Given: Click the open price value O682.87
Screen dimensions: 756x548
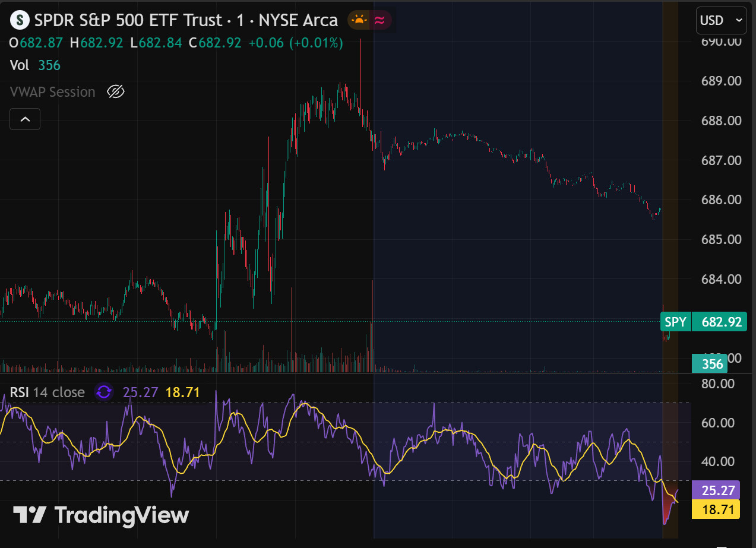Looking at the screenshot, I should [36, 43].
